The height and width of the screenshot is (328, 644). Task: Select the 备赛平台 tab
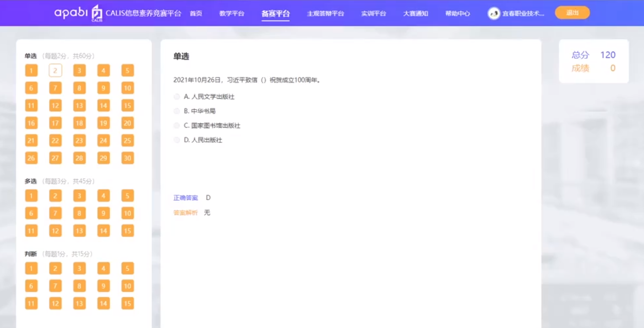[275, 13]
